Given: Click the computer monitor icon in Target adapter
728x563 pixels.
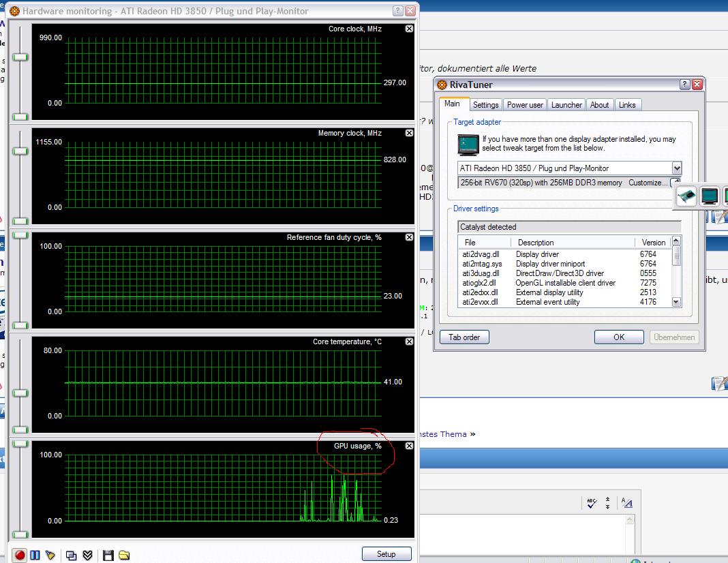Looking at the screenshot, I should [468, 144].
